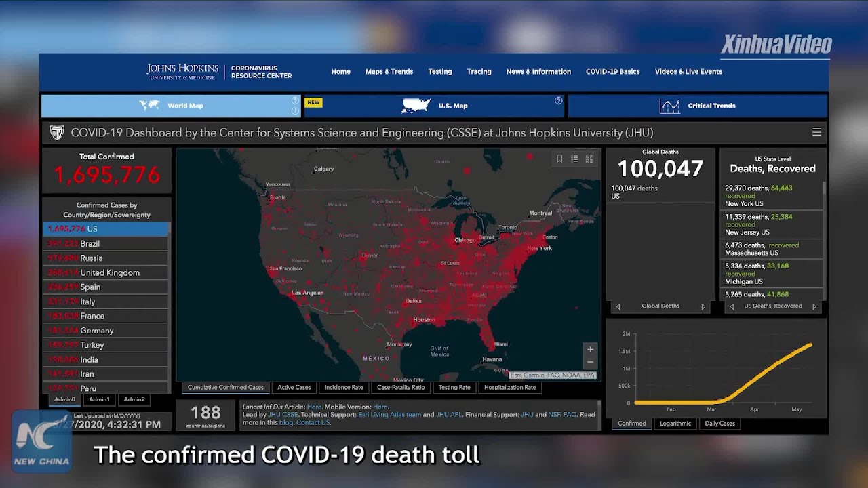Open the Critical Trends view
Viewport: 868px width, 488px height.
[x=697, y=106]
